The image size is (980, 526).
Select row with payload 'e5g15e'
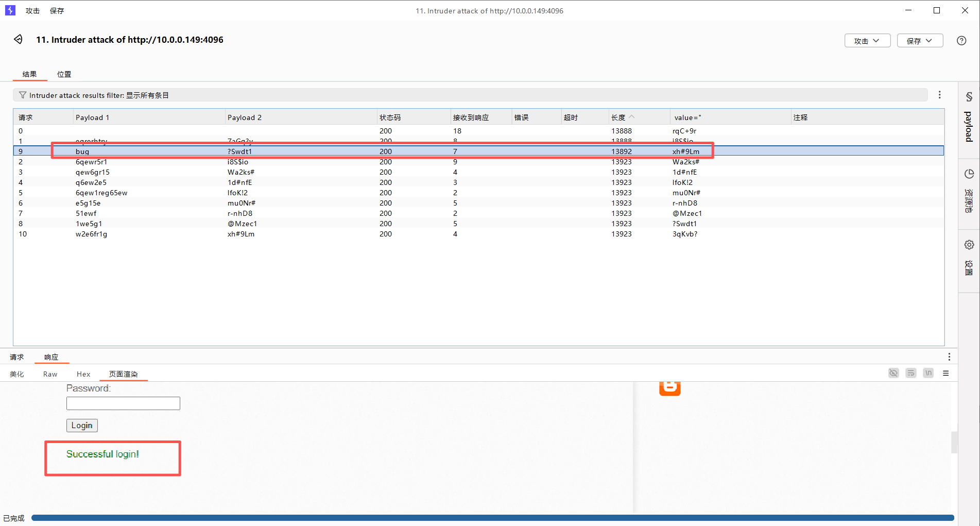[x=478, y=203]
